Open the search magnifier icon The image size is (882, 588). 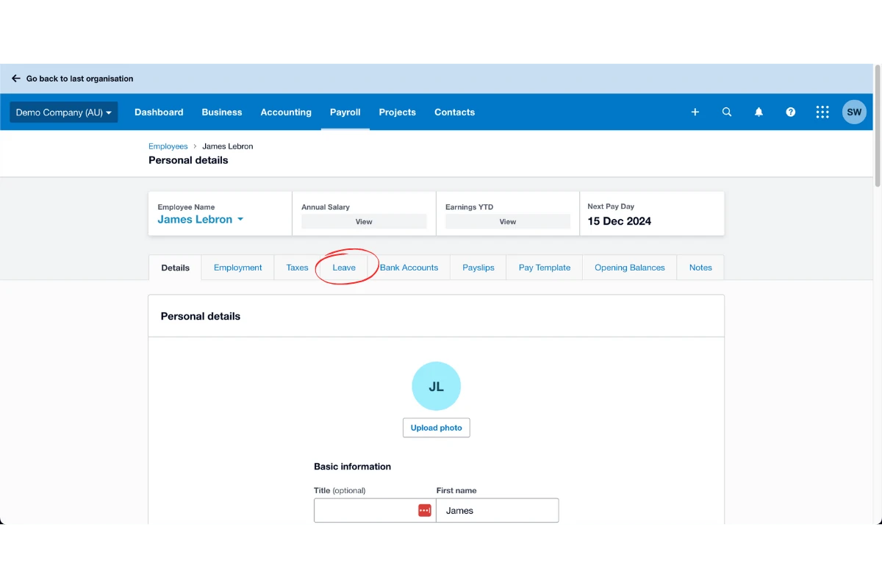click(727, 112)
